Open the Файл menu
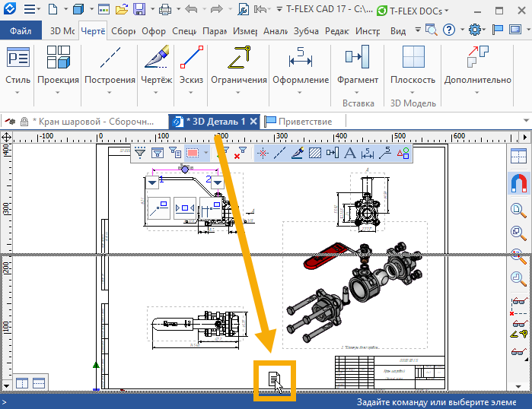 (x=21, y=31)
